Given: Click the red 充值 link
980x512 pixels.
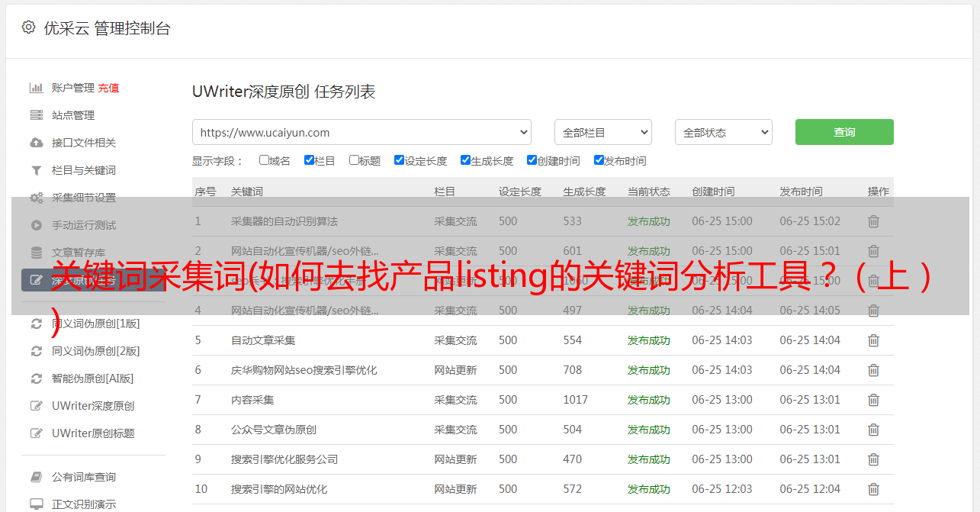Looking at the screenshot, I should (108, 88).
